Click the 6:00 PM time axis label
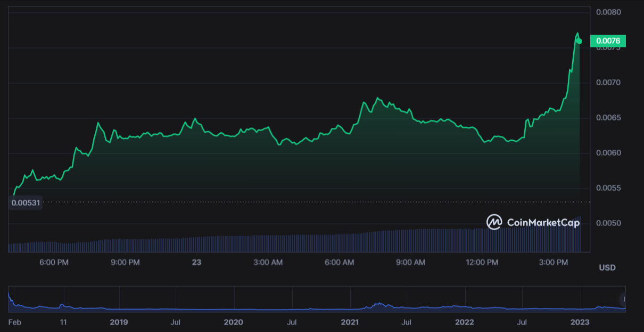644x332 pixels. pyautogui.click(x=54, y=262)
